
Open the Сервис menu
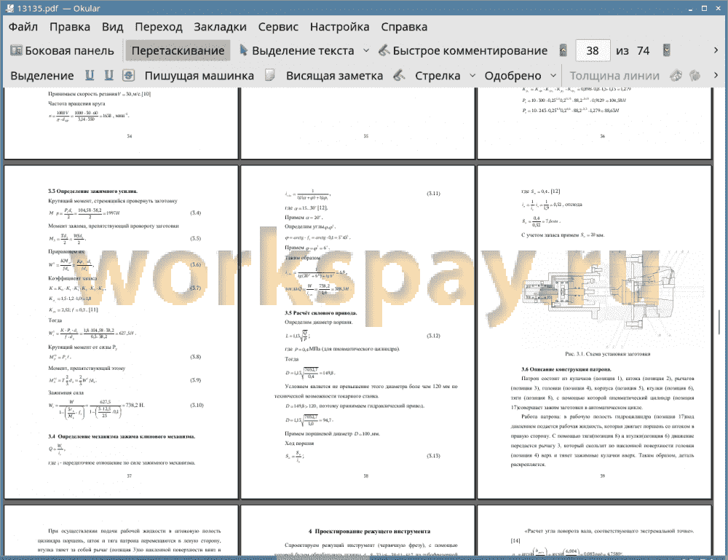tap(278, 27)
